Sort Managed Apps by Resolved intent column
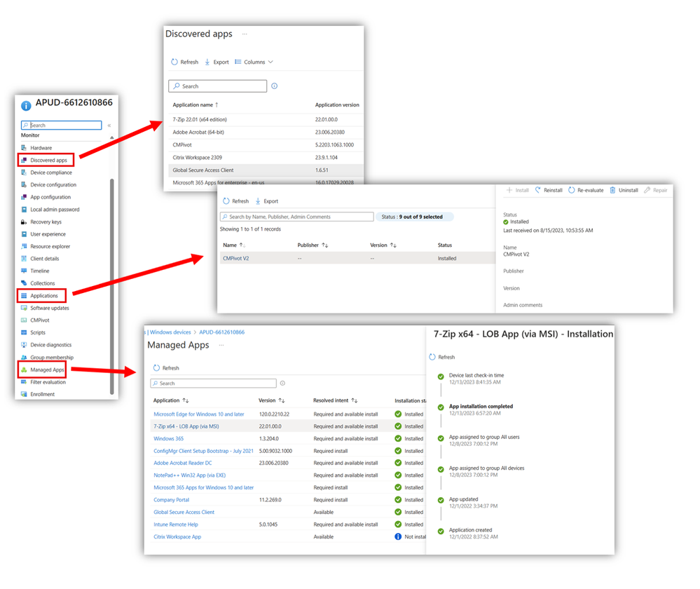This screenshot has width=700, height=589. point(335,400)
